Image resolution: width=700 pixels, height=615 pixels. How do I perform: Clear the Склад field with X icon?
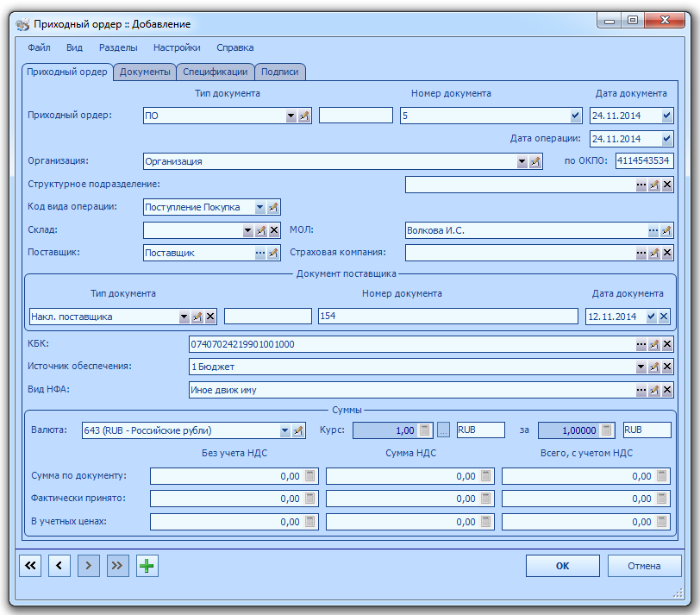(x=274, y=230)
